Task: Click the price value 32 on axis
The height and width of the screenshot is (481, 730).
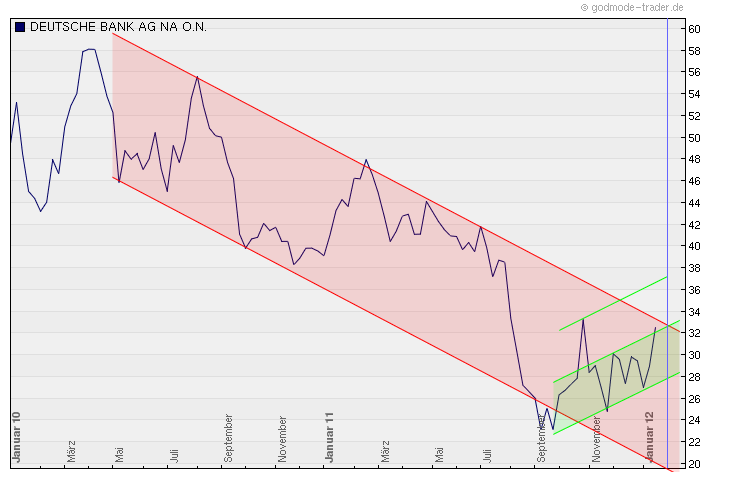Action: click(694, 333)
